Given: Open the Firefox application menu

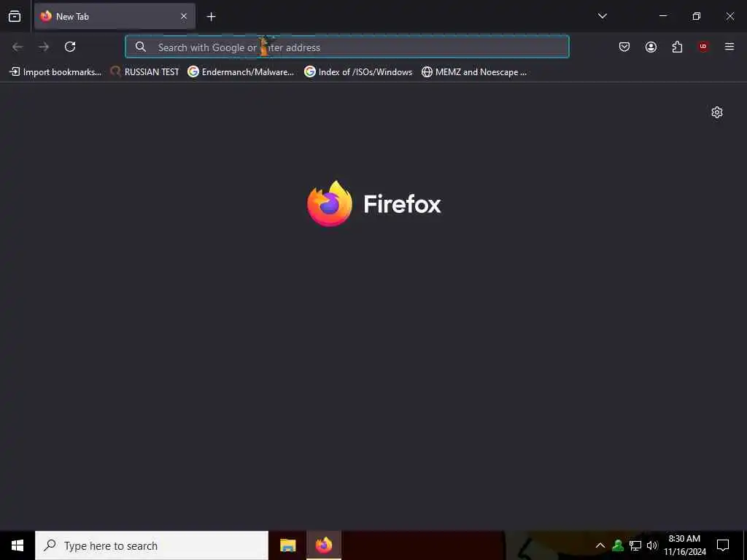Looking at the screenshot, I should pos(729,47).
